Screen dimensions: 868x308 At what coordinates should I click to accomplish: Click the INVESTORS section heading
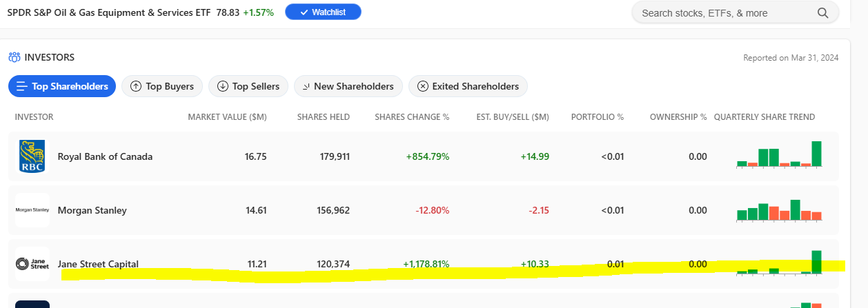tap(50, 57)
